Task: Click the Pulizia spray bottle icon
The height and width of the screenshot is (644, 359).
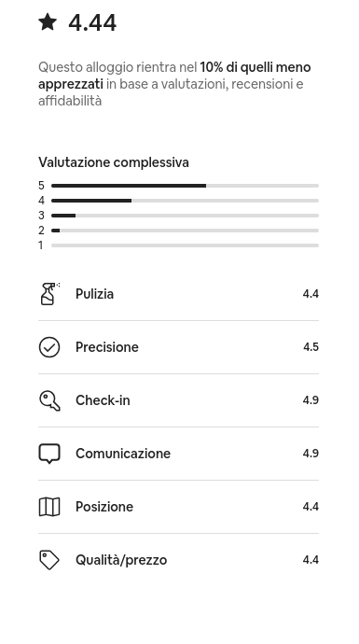Action: pyautogui.click(x=49, y=294)
